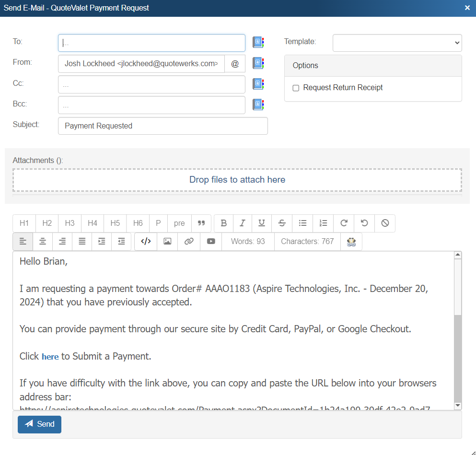Viewport: 476px width, 455px height.
Task: Open address book for To field
Action: [258, 43]
